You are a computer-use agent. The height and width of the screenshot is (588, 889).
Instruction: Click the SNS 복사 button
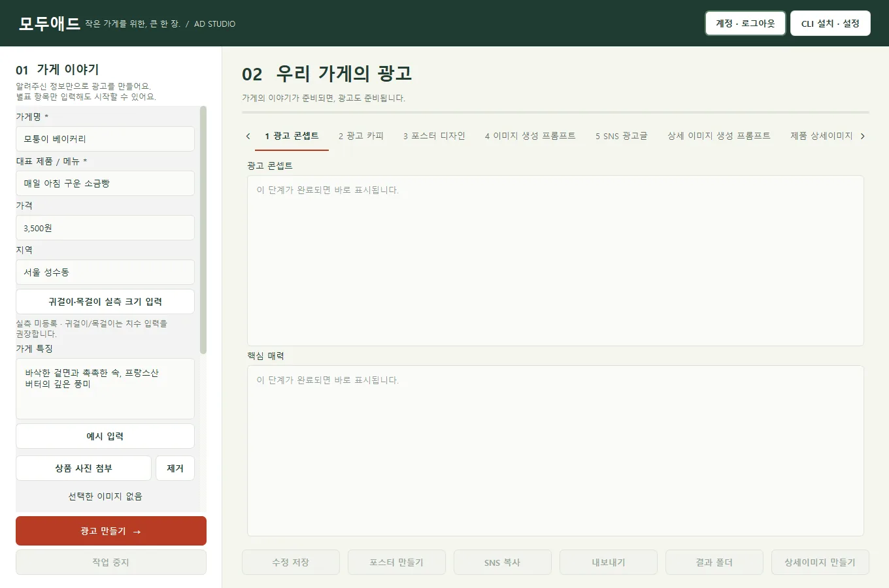pos(503,562)
